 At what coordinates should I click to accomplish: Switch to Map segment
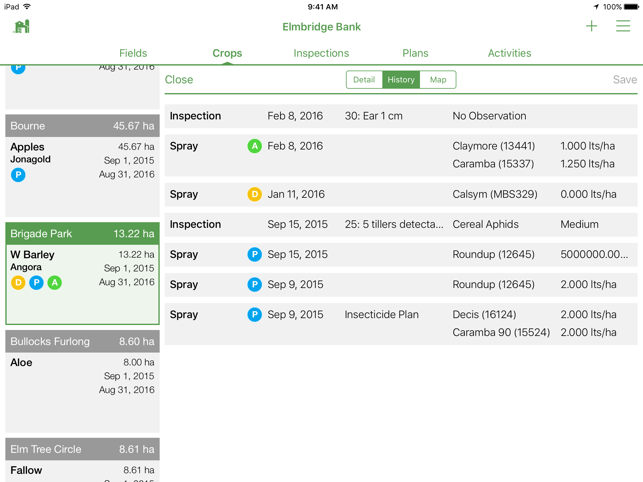tap(438, 80)
